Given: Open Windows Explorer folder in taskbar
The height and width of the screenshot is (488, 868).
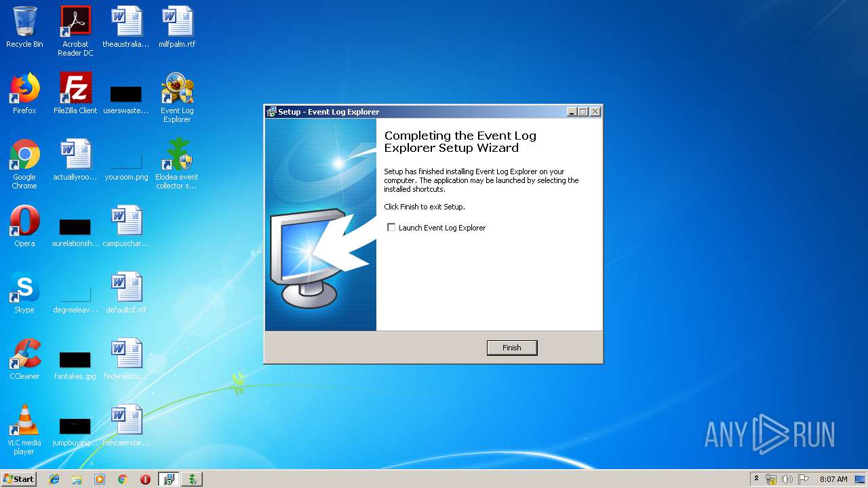Looking at the screenshot, I should (x=77, y=479).
